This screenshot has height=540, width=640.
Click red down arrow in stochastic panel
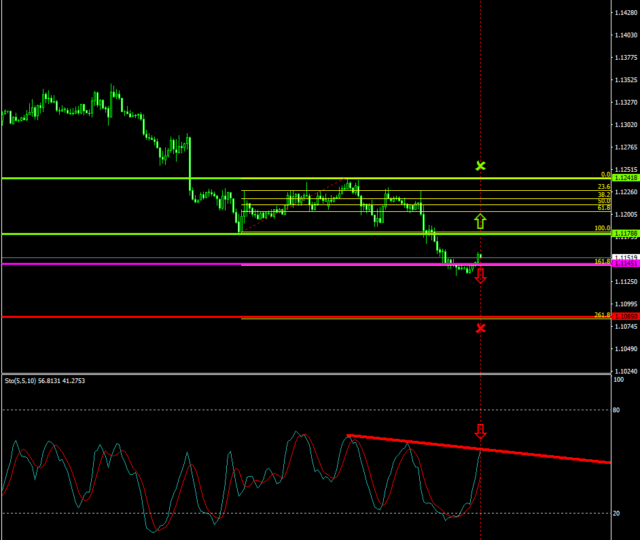click(480, 432)
